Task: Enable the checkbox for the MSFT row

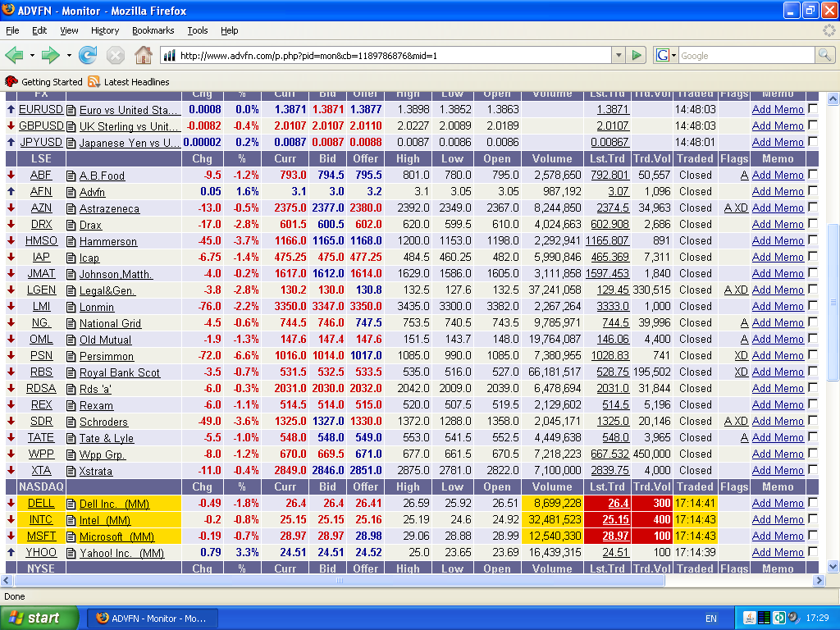Action: coord(812,536)
